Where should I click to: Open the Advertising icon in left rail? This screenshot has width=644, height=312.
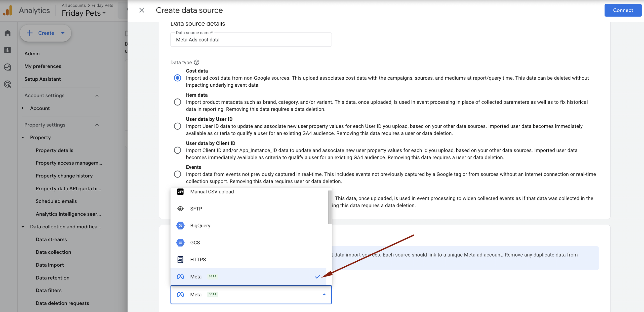(8, 84)
